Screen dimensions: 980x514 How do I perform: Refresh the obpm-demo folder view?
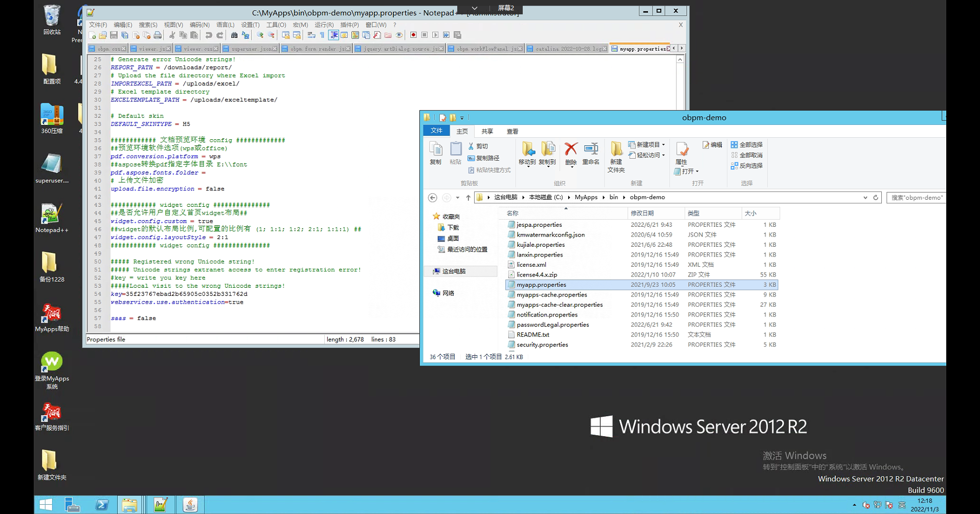coord(876,198)
